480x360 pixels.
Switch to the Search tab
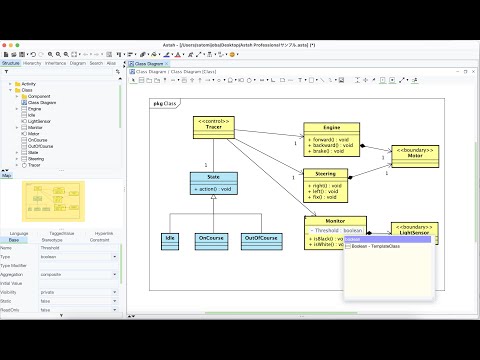tap(96, 63)
